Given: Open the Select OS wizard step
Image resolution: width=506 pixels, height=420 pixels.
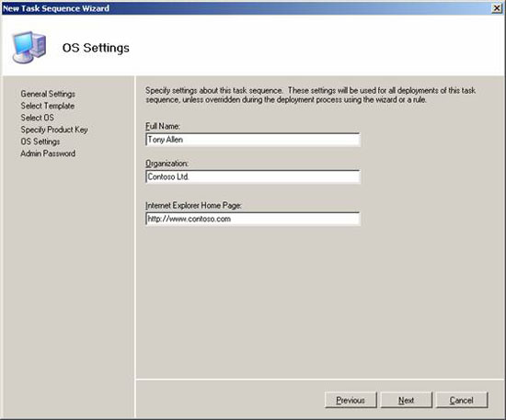Looking at the screenshot, I should (x=37, y=118).
